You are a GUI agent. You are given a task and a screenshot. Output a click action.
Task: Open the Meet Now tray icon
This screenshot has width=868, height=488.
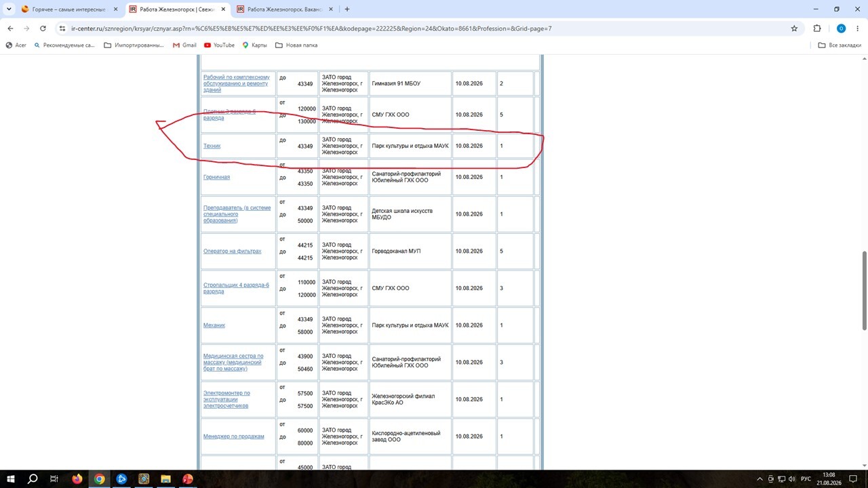pyautogui.click(x=770, y=479)
